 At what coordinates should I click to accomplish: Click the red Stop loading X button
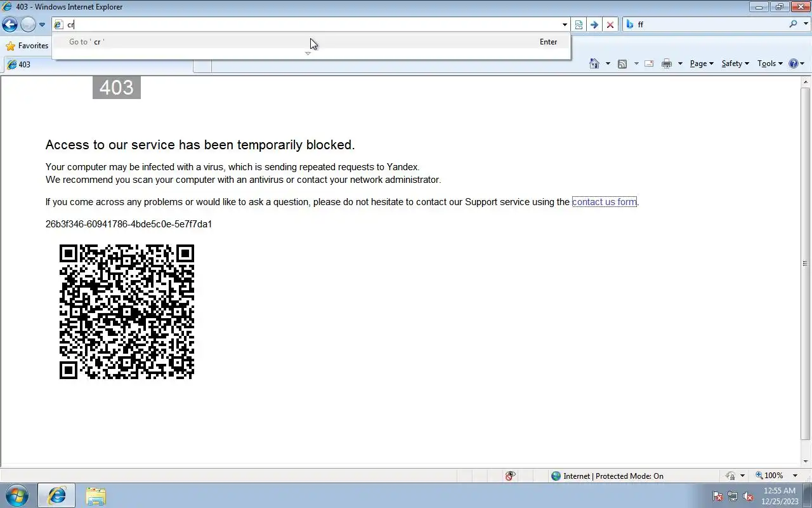coord(610,25)
